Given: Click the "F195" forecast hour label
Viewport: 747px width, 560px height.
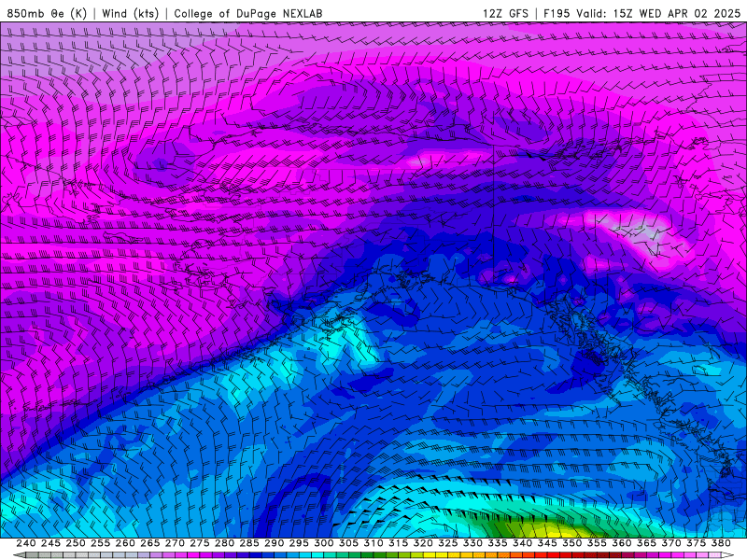Looking at the screenshot, I should tap(557, 13).
